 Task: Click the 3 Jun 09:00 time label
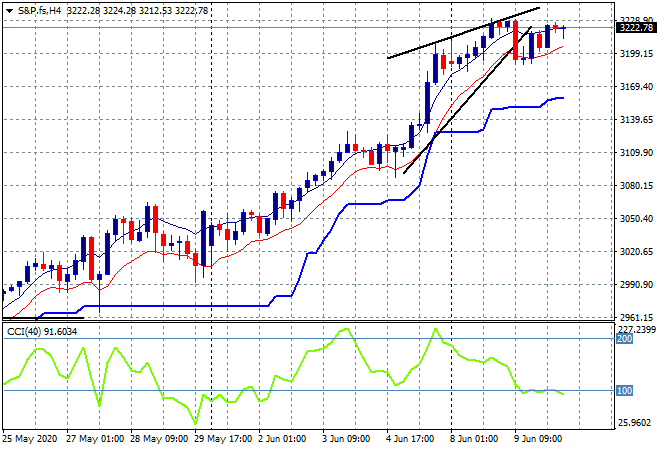(346, 439)
